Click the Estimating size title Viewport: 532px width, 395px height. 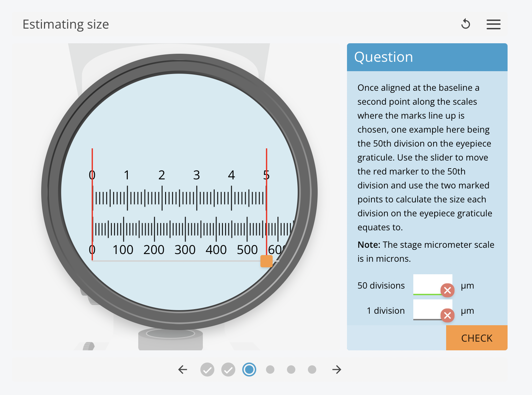click(66, 24)
